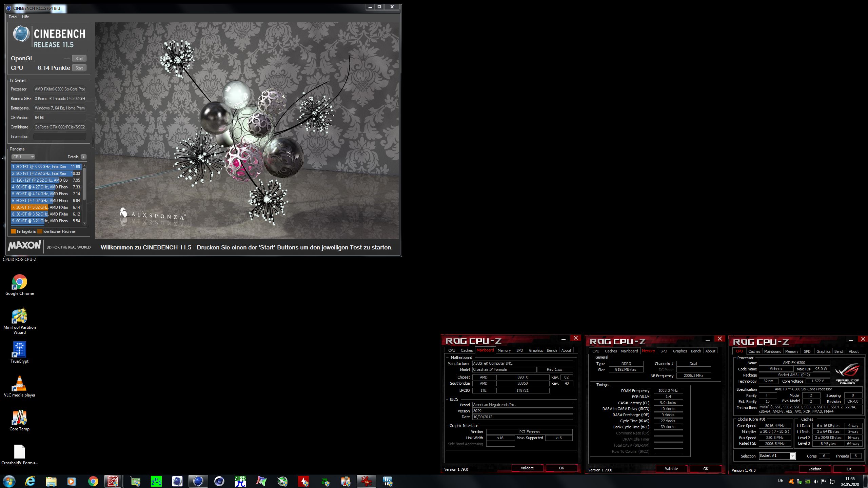The width and height of the screenshot is (868, 488).
Task: Click the clock showing 11:36
Action: (x=850, y=479)
